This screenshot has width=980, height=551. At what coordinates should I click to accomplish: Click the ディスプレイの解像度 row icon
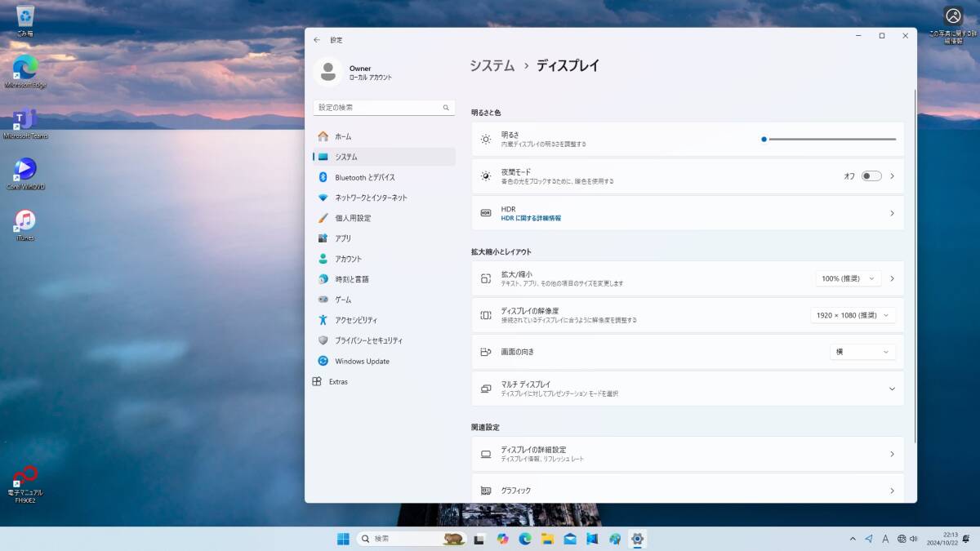tap(486, 315)
